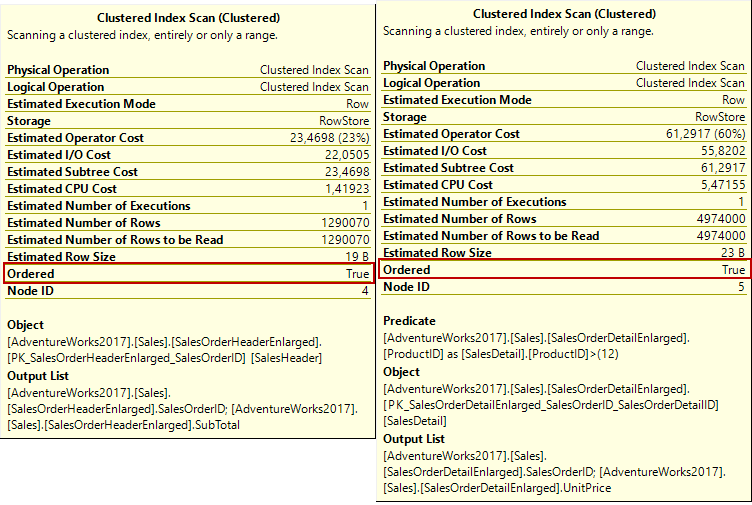
Task: Select left tooltip title Clustered Index Scan (Clustered)
Action: click(x=188, y=18)
